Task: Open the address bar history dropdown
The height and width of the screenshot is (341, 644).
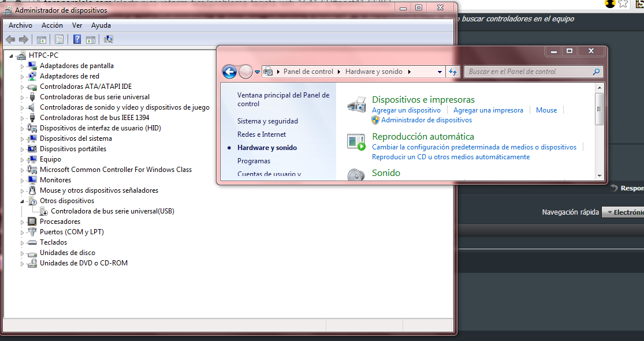Action: 440,72
